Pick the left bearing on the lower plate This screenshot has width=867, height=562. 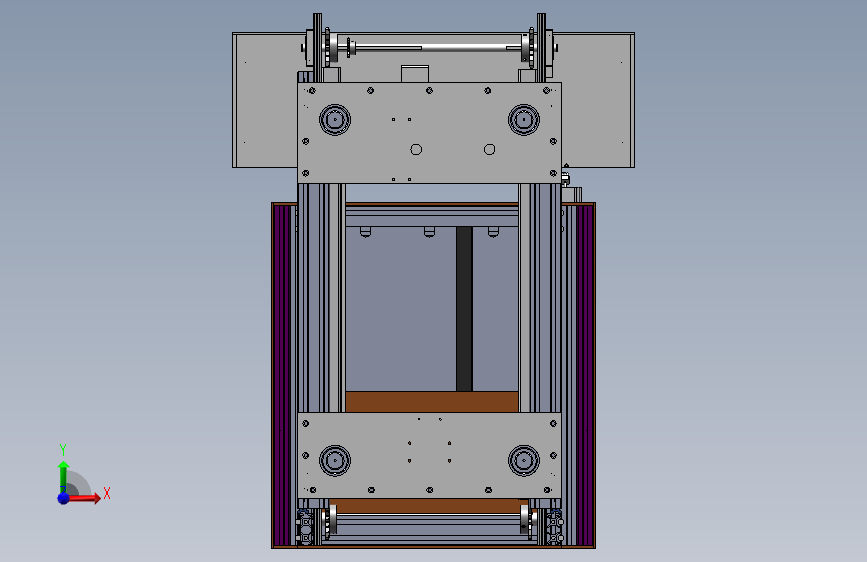tap(335, 460)
